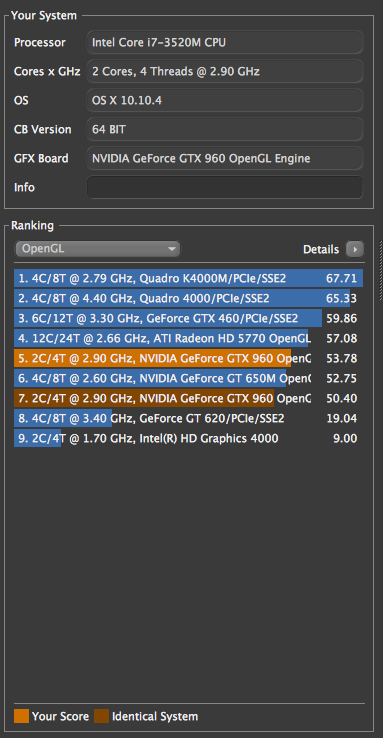The image size is (383, 738).
Task: Click the orange Your Score legend swatch
Action: pos(22,716)
